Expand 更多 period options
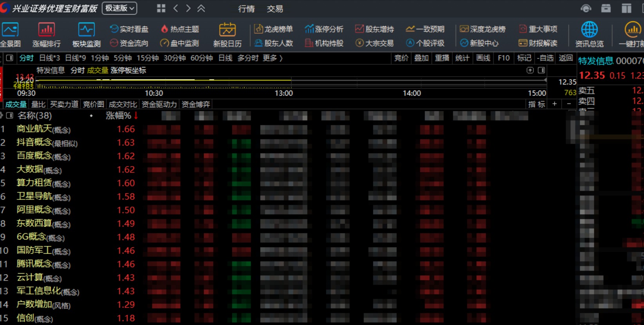The image size is (644, 325). [x=272, y=58]
